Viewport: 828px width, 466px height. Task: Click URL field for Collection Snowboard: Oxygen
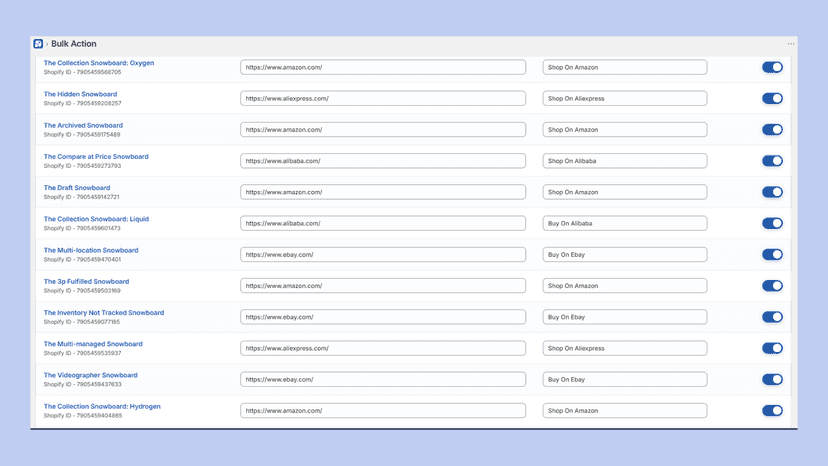[383, 67]
